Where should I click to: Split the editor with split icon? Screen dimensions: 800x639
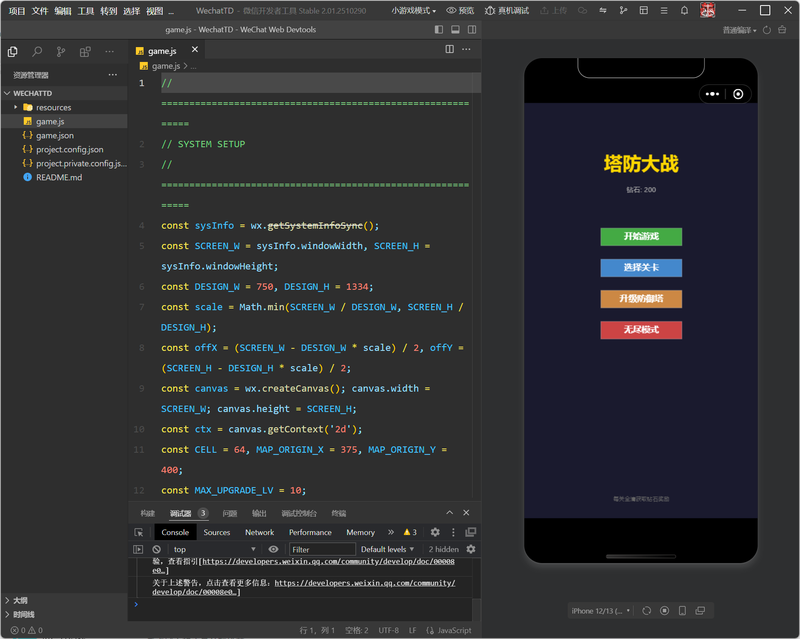coord(449,49)
